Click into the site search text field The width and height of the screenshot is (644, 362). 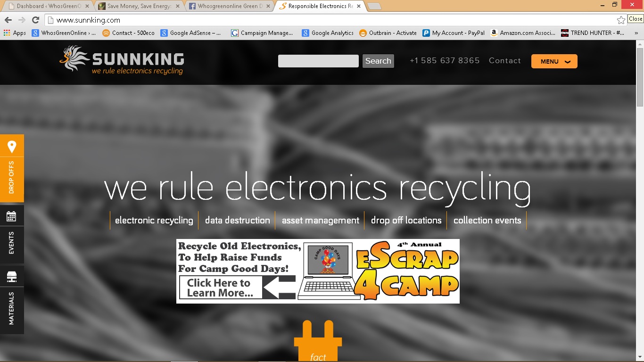click(318, 61)
